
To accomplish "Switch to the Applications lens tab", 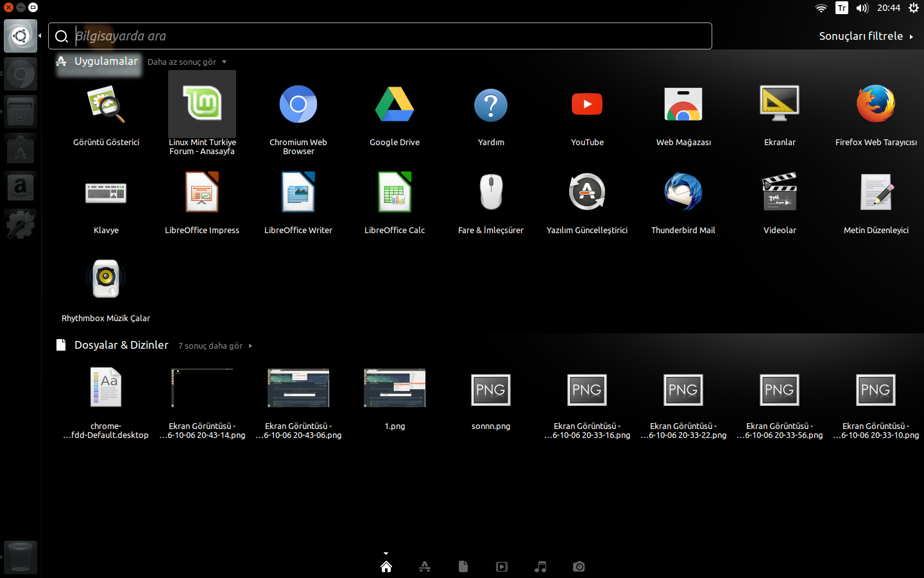I will [425, 566].
